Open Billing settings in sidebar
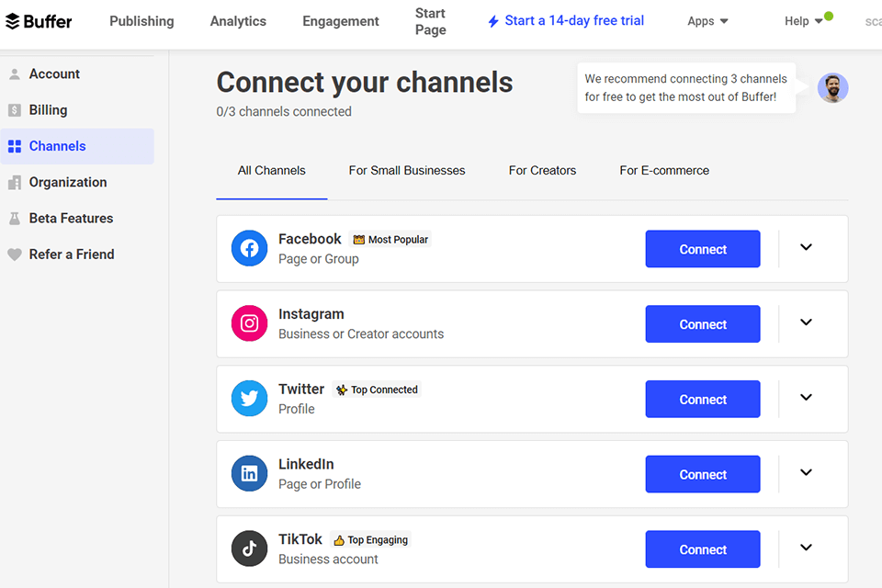 click(77, 110)
